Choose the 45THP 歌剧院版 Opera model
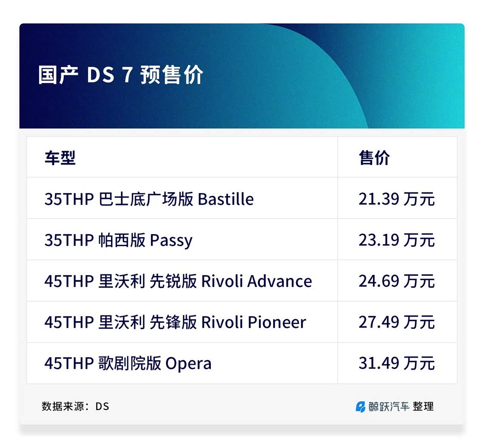Viewport: 484px width, 448px height. pos(128,364)
